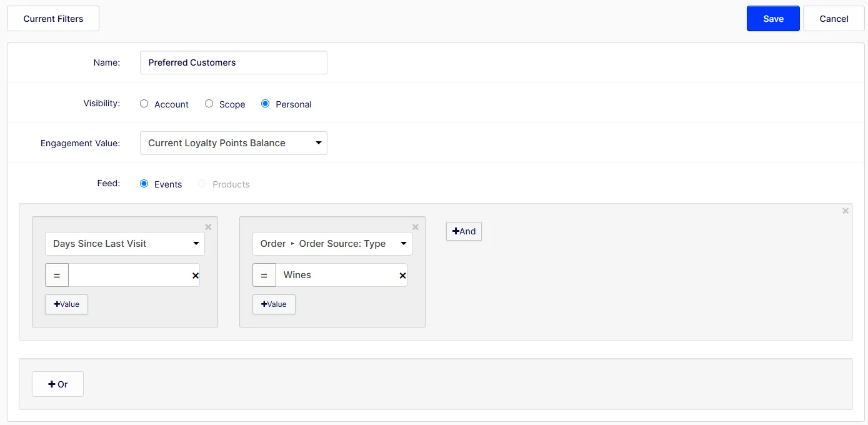Open the Days Since Last Visit field dropdown
The width and height of the screenshot is (868, 425).
125,244
